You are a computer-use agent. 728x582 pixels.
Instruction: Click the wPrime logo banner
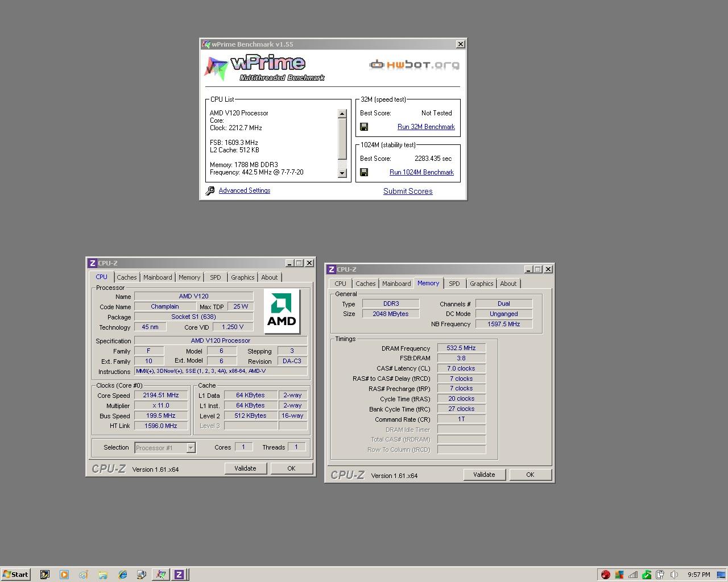[x=264, y=68]
